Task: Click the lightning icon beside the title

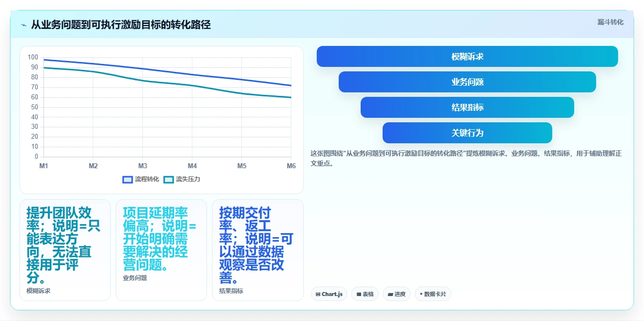Action: 23,25
